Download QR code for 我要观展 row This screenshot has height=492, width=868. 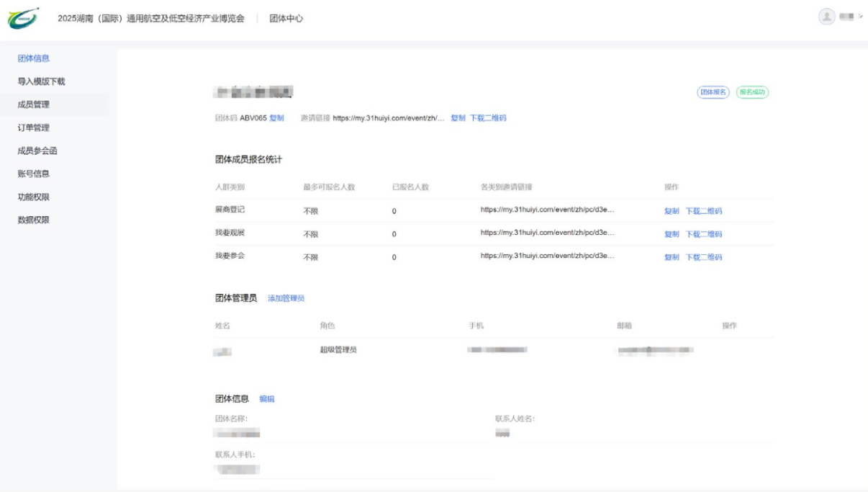pyautogui.click(x=703, y=234)
